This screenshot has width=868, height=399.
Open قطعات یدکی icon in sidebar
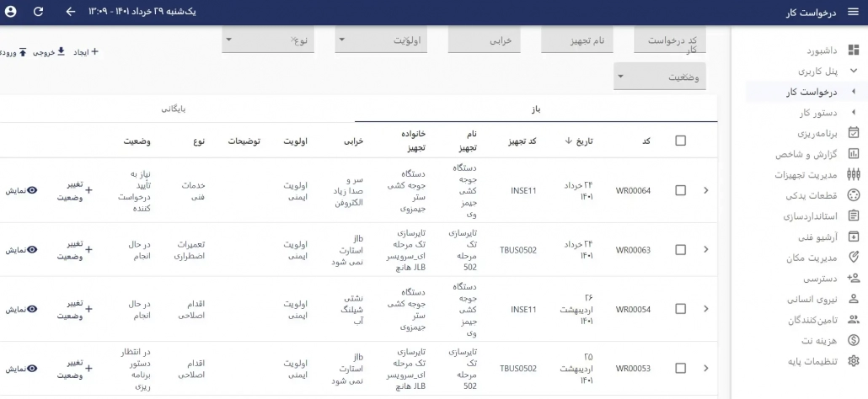tap(853, 195)
